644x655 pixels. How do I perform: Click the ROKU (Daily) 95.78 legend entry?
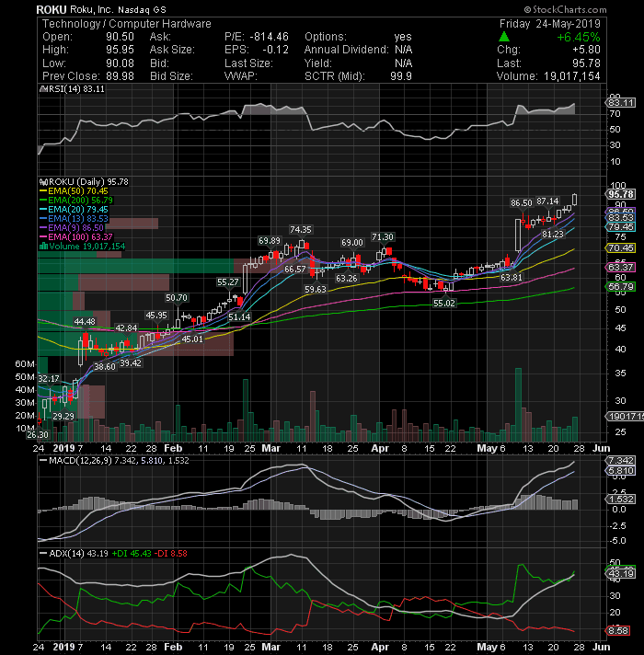[x=84, y=182]
